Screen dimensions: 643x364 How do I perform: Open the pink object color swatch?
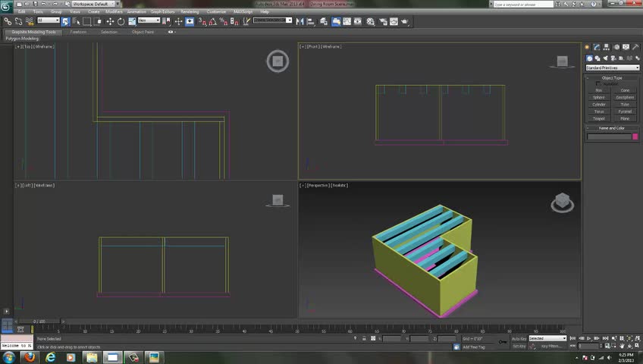(x=635, y=136)
